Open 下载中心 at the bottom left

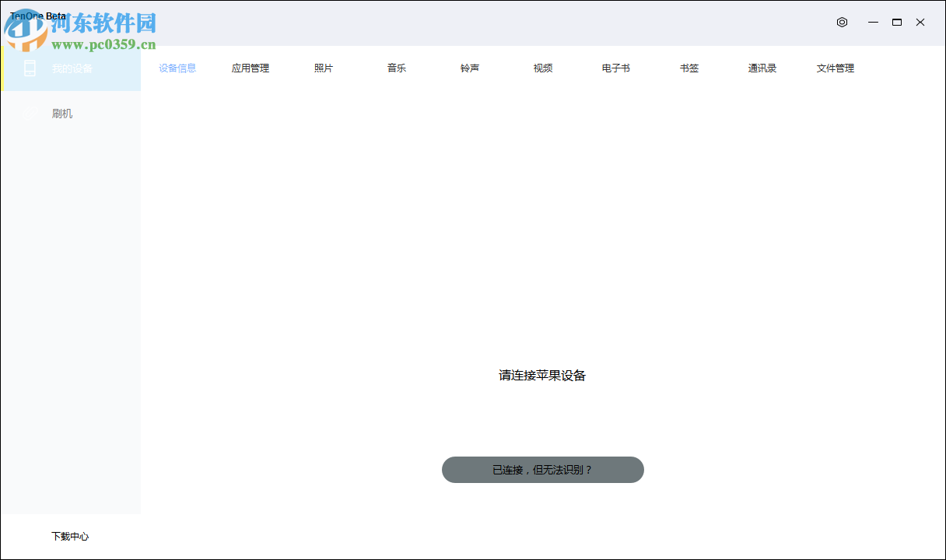(x=70, y=536)
